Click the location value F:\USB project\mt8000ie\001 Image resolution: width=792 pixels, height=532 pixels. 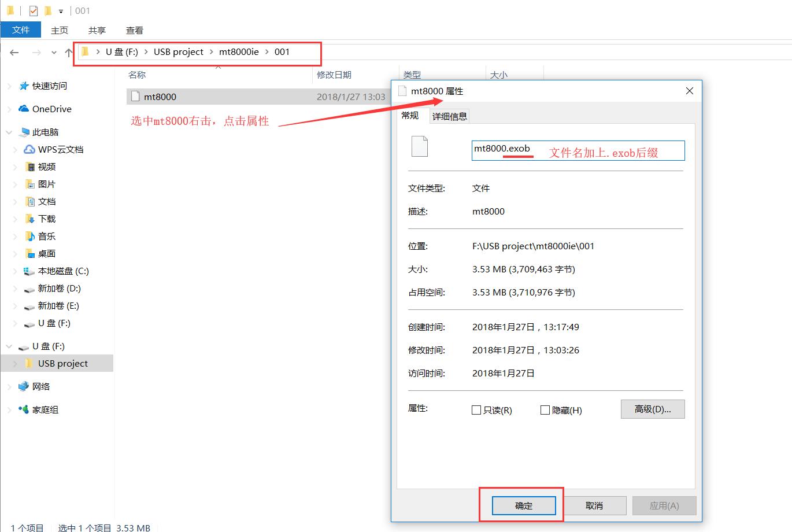(533, 246)
